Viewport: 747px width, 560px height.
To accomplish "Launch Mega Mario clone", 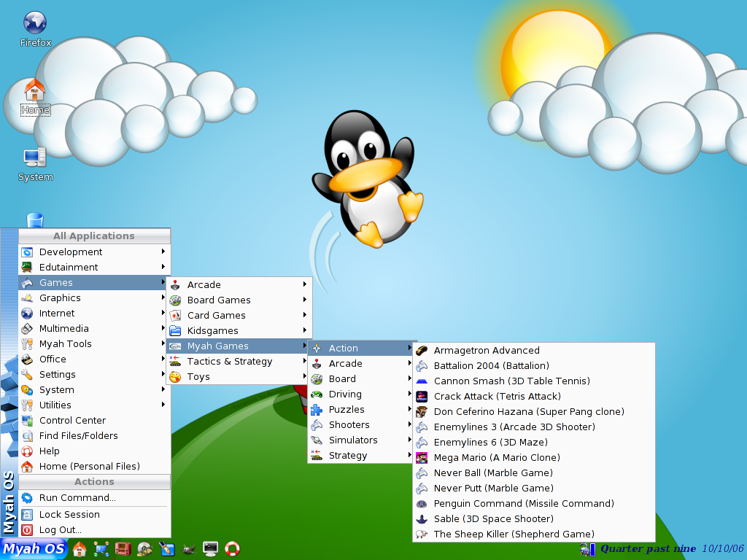I will 533,458.
